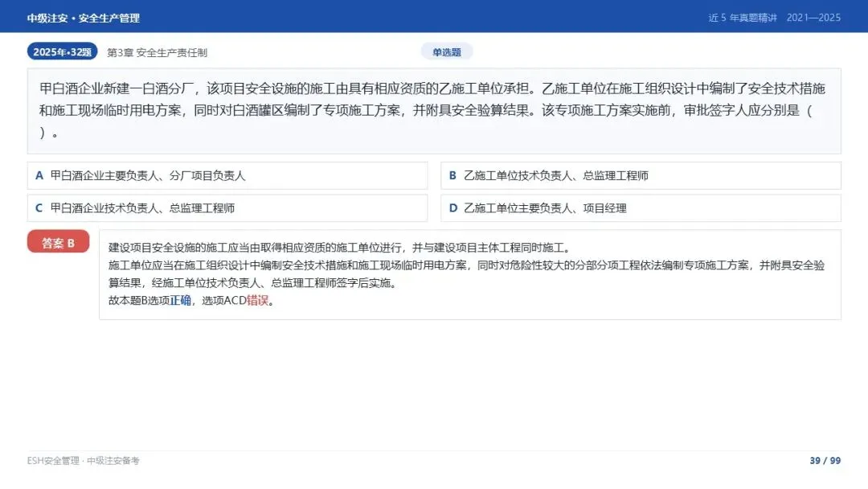Viewport: 868px width, 489px height.
Task: Select option D 乙施工单位主要负责人、项目经理
Action: pyautogui.click(x=641, y=208)
